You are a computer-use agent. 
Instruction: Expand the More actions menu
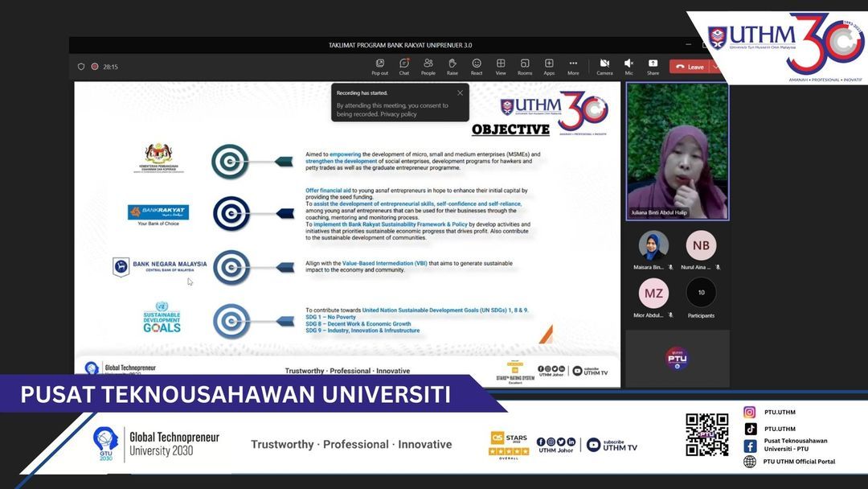(573, 65)
